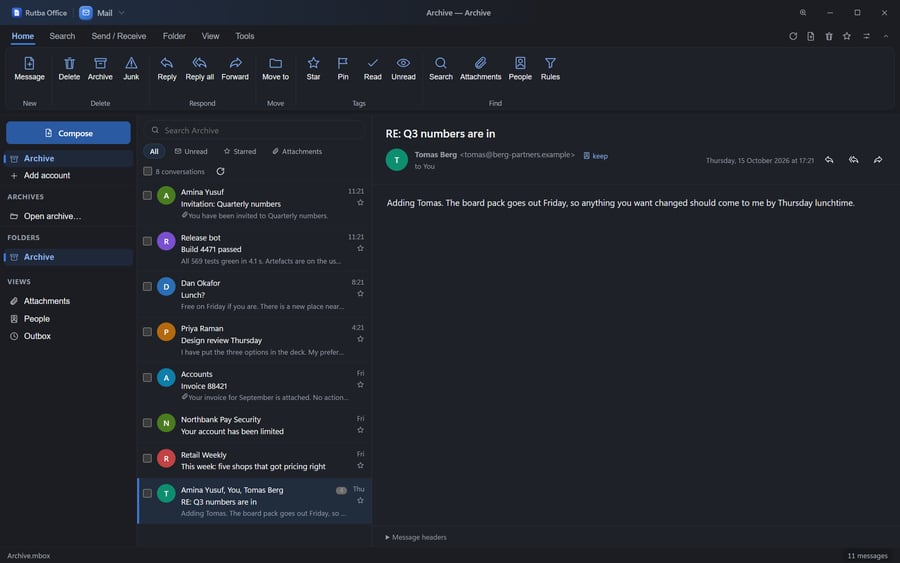Open Search from the Find group
The width and height of the screenshot is (900, 563).
(x=441, y=69)
